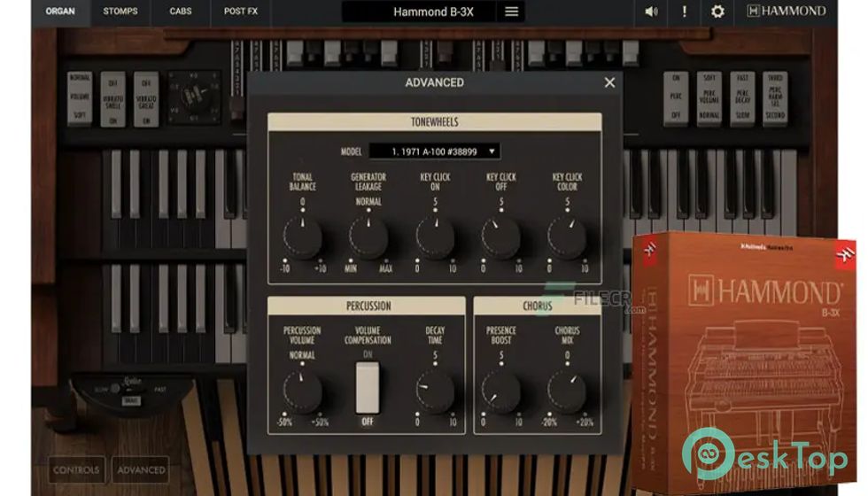
Task: Adjust the Key Click Color knob
Action: 567,238
